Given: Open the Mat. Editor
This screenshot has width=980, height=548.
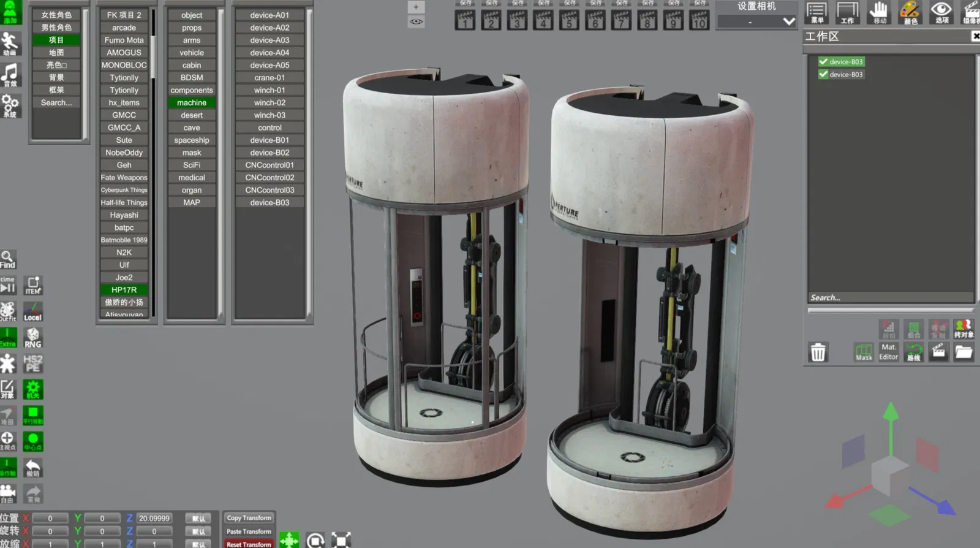Looking at the screenshot, I should 889,352.
